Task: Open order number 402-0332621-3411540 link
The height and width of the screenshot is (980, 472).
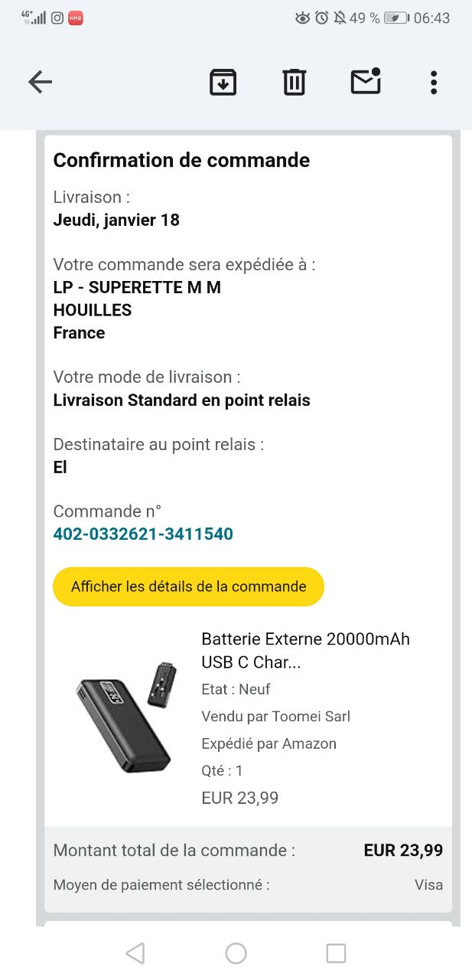Action: click(x=143, y=534)
